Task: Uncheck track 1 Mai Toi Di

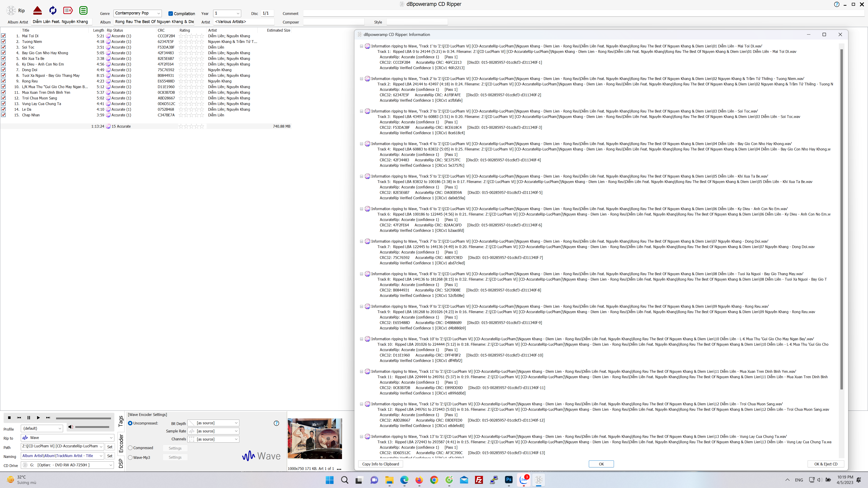Action: pos(3,36)
